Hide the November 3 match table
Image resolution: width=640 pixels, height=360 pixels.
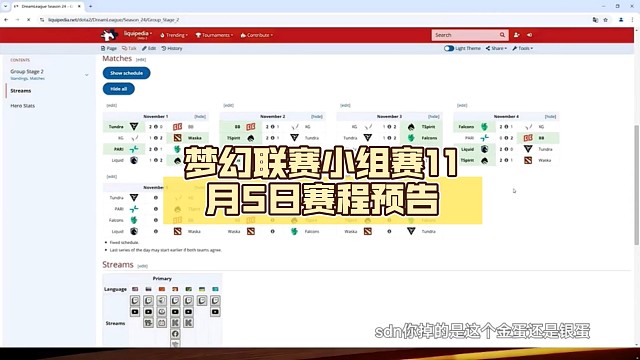point(433,117)
